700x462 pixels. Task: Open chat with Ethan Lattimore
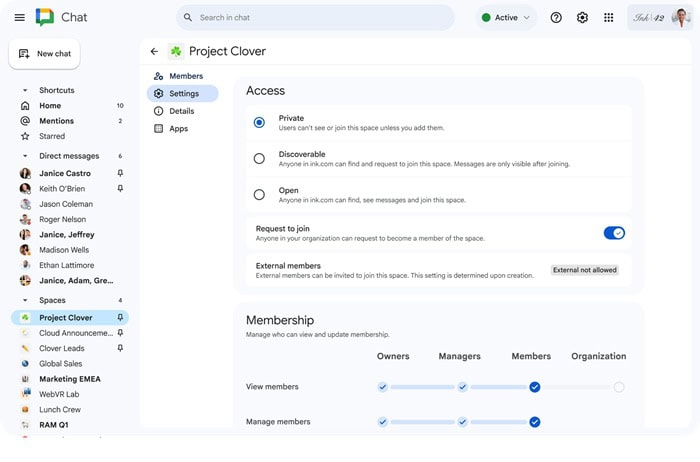tap(70, 265)
